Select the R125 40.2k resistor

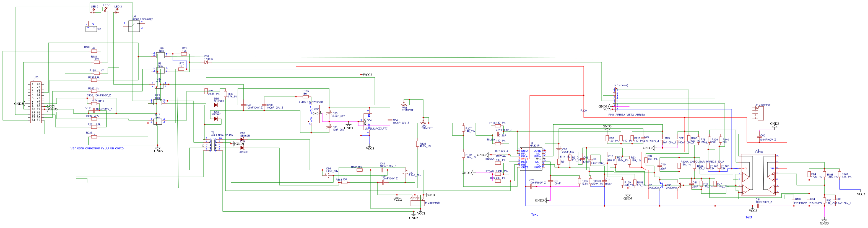[x=417, y=144]
